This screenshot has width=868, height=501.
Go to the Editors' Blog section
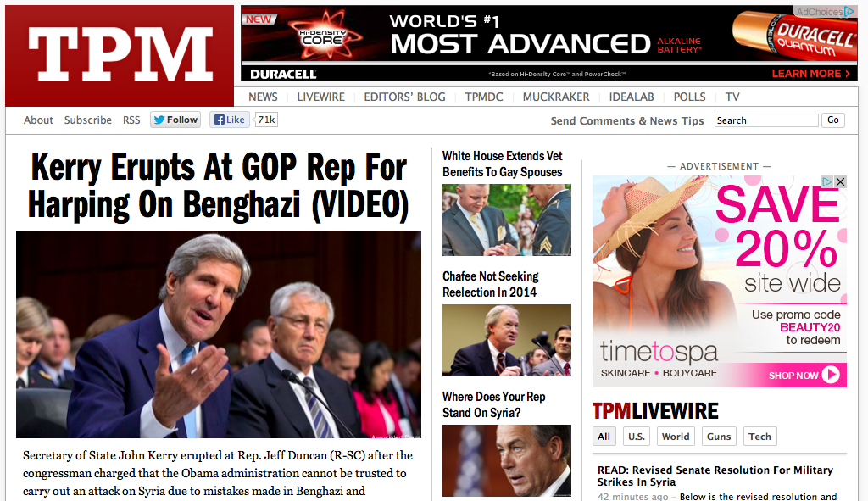404,97
